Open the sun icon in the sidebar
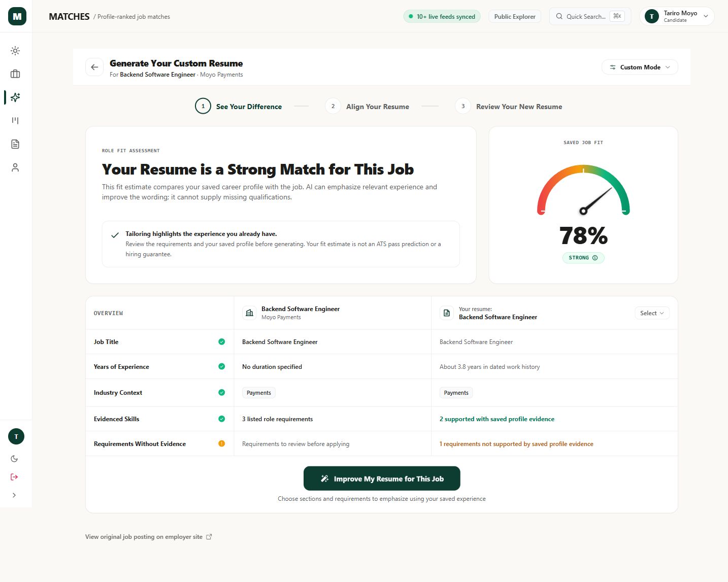This screenshot has height=582, width=728. tap(15, 51)
